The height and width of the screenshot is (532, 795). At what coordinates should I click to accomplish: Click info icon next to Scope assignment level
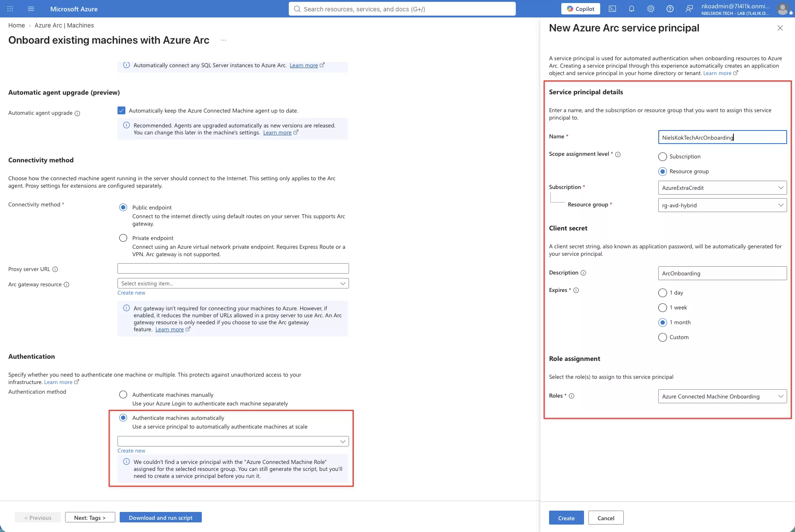click(618, 154)
